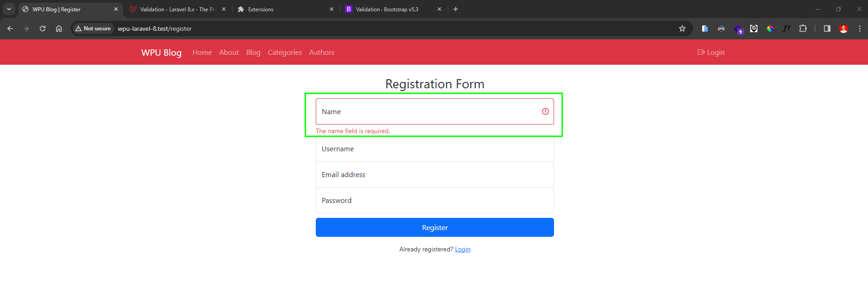Image resolution: width=868 pixels, height=293 pixels.
Task: Open the Chrome three-dot menu
Action: click(860, 29)
